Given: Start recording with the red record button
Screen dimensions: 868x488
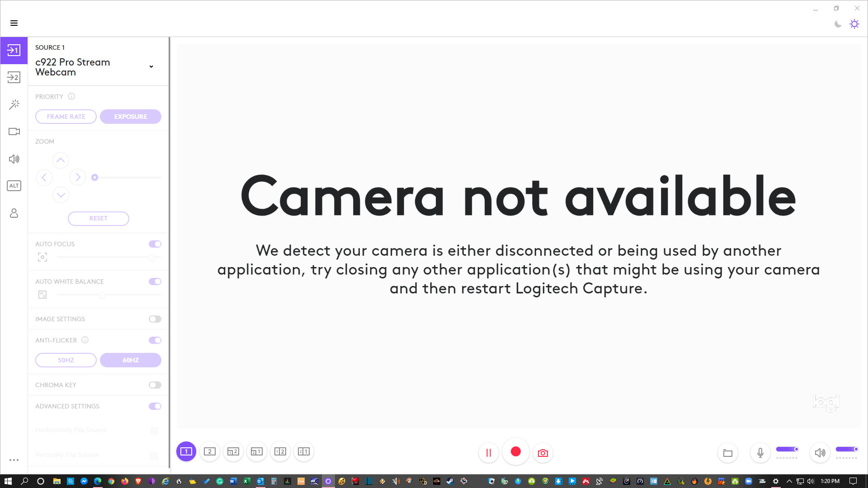Looking at the screenshot, I should pyautogui.click(x=515, y=452).
